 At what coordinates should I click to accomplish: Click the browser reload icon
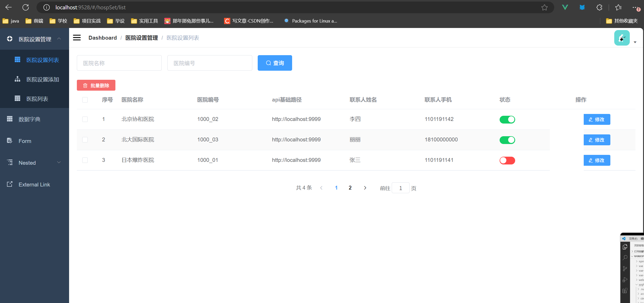(x=26, y=7)
